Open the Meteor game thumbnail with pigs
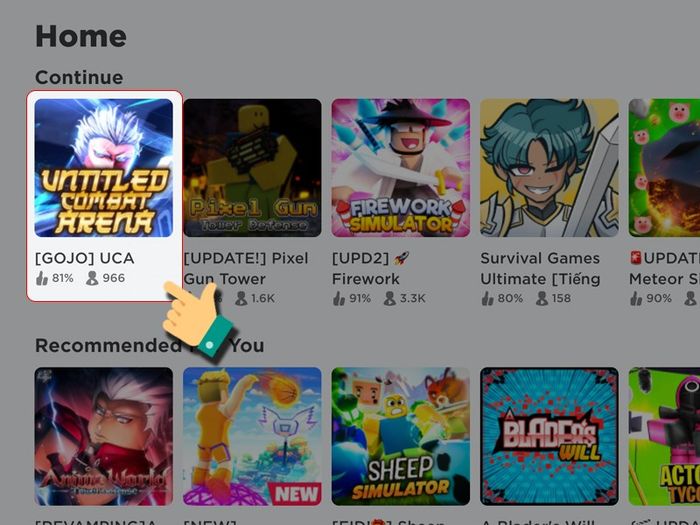 (x=664, y=168)
